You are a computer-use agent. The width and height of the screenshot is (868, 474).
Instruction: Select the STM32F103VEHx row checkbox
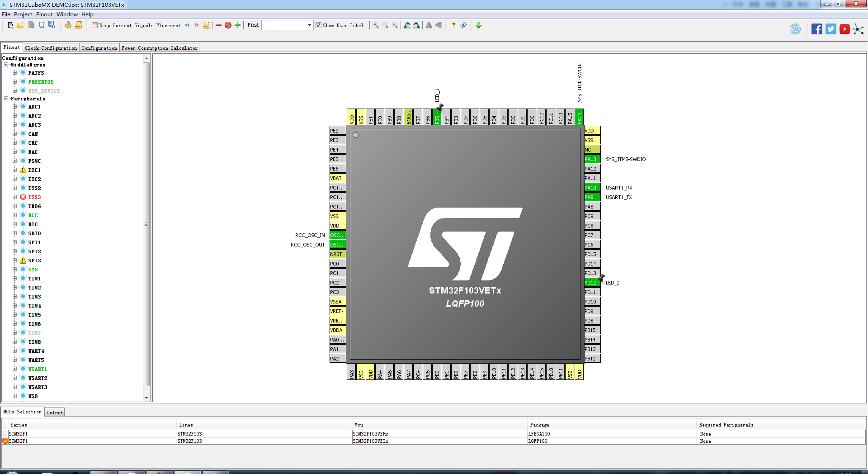coord(5,434)
